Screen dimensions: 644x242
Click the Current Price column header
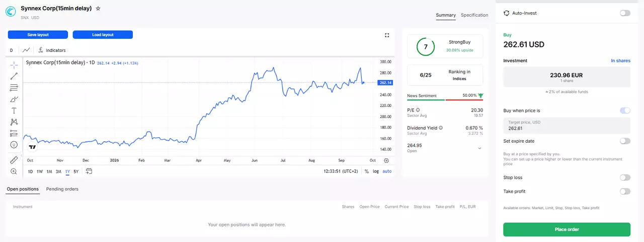[396, 207]
